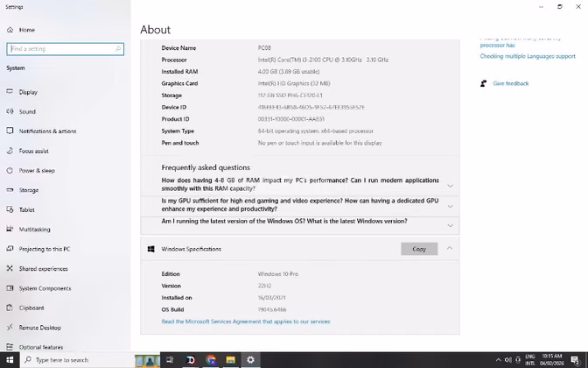
Task: Click the Home icon in Settings
Action: point(10,30)
